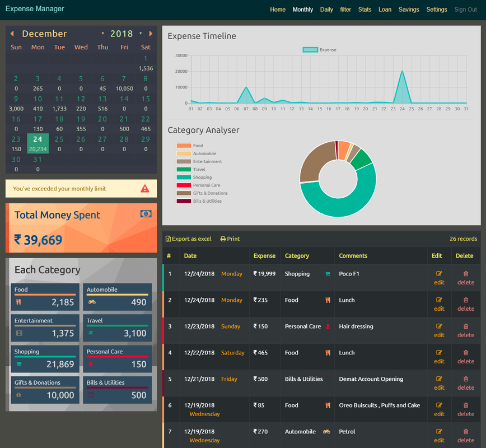Delete the Hair dressing expense
486x448 pixels.
(466, 330)
